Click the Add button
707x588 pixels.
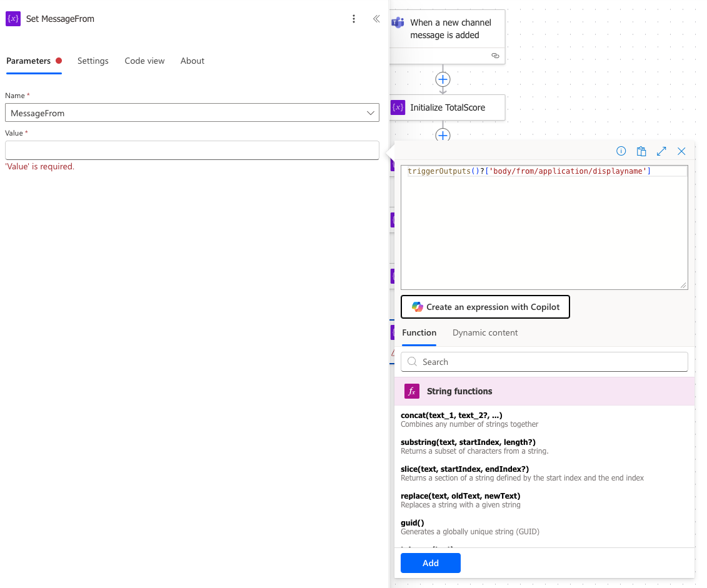click(x=430, y=563)
